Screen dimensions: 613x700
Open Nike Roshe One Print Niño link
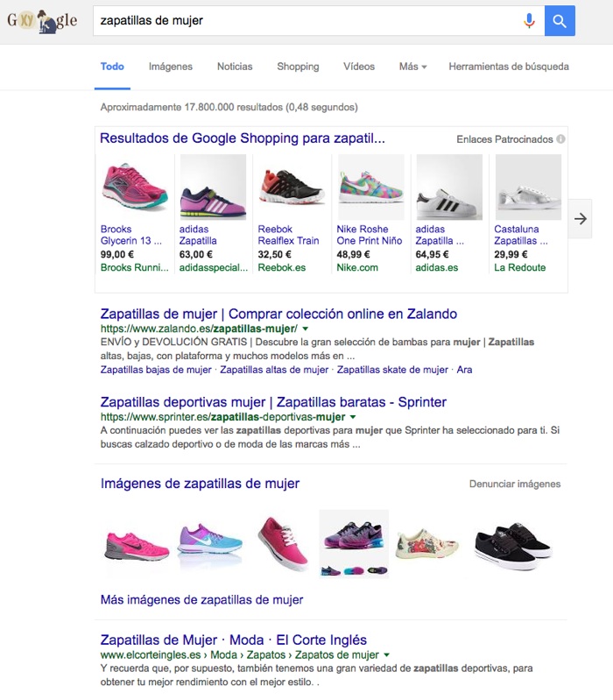click(x=369, y=235)
